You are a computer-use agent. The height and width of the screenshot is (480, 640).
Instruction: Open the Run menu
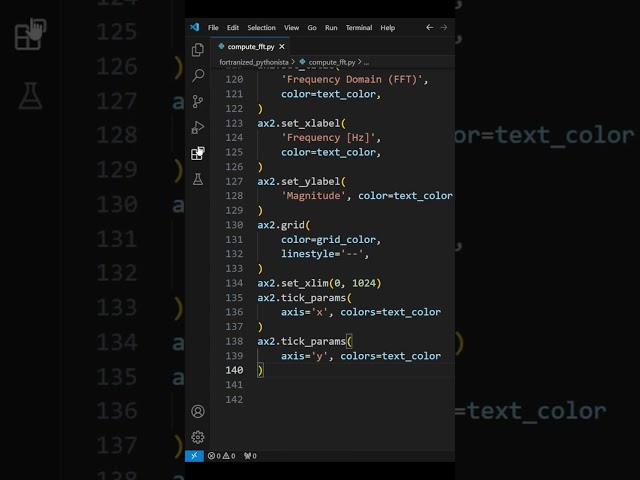click(331, 28)
